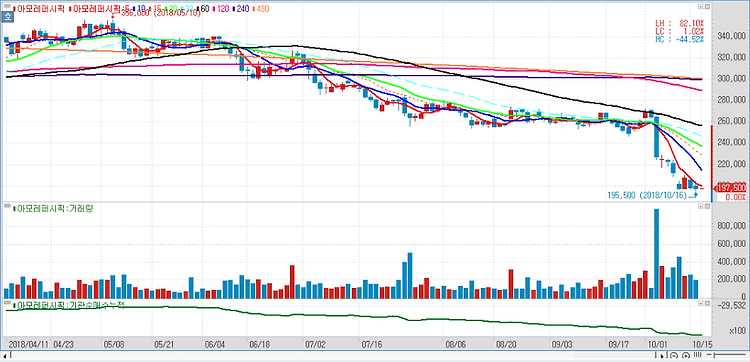Click the tallest blue volume bar

(656, 253)
